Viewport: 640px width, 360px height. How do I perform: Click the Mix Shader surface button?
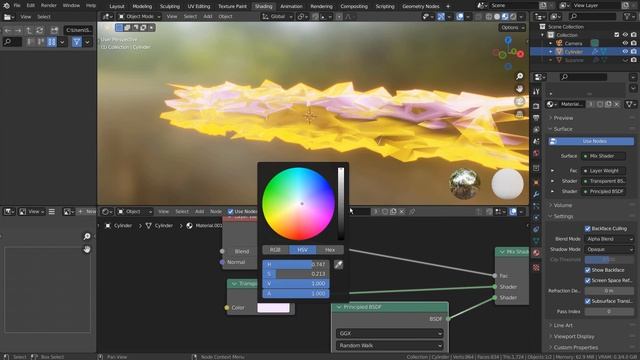tap(603, 156)
